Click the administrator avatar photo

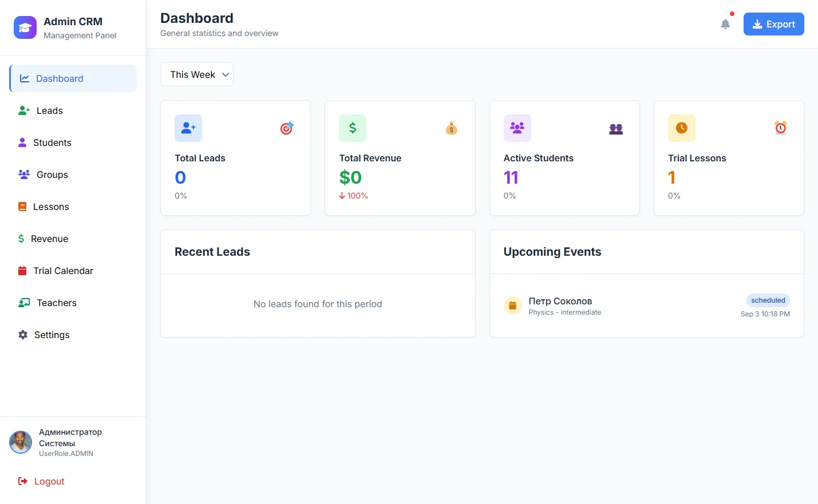coord(21,442)
